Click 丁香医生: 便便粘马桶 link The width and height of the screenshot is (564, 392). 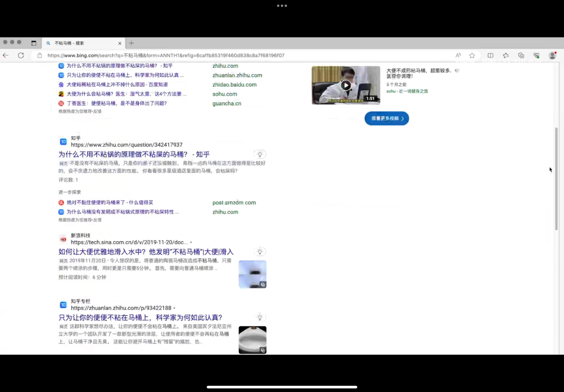(117, 103)
